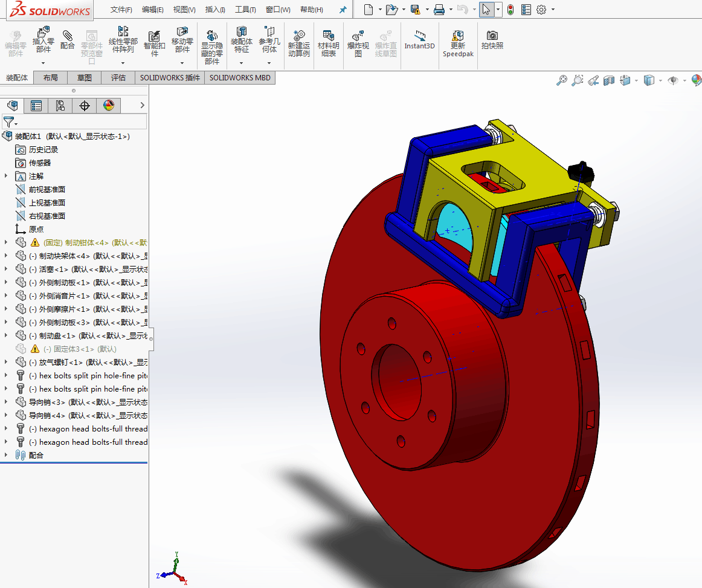Image resolution: width=702 pixels, height=588 pixels.
Task: Start 新建运动算例 (New Motion Study)
Action: coord(298,43)
